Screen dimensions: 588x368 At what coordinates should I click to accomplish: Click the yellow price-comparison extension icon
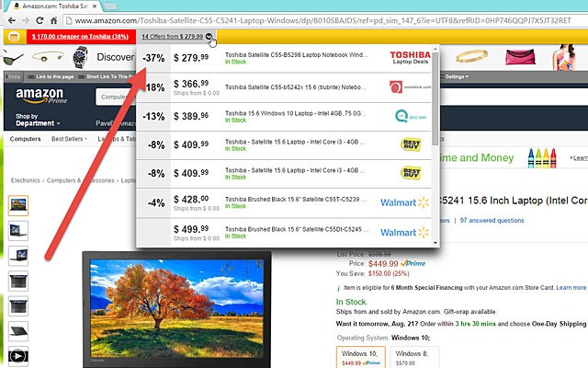click(14, 37)
